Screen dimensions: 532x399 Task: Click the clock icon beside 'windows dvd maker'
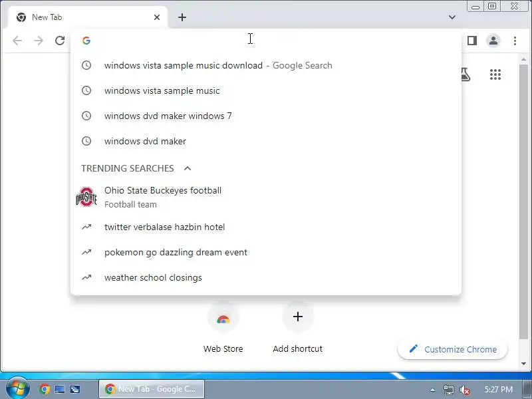(86, 141)
